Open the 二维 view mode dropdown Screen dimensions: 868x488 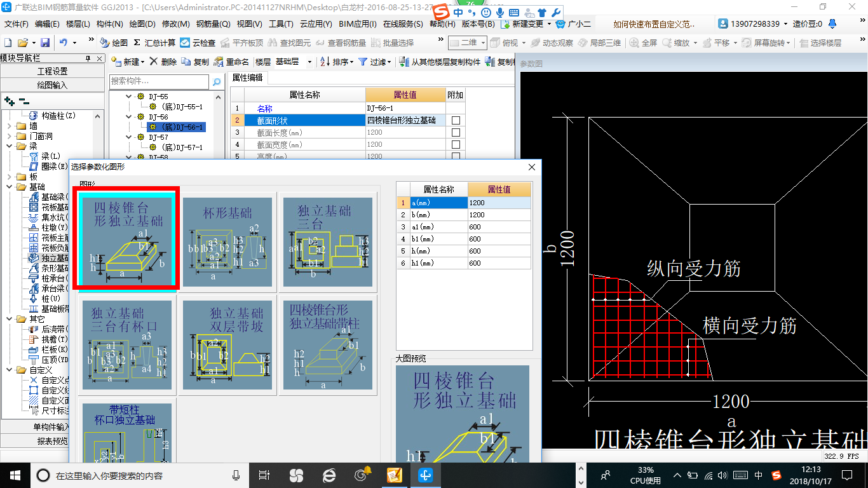pos(482,43)
